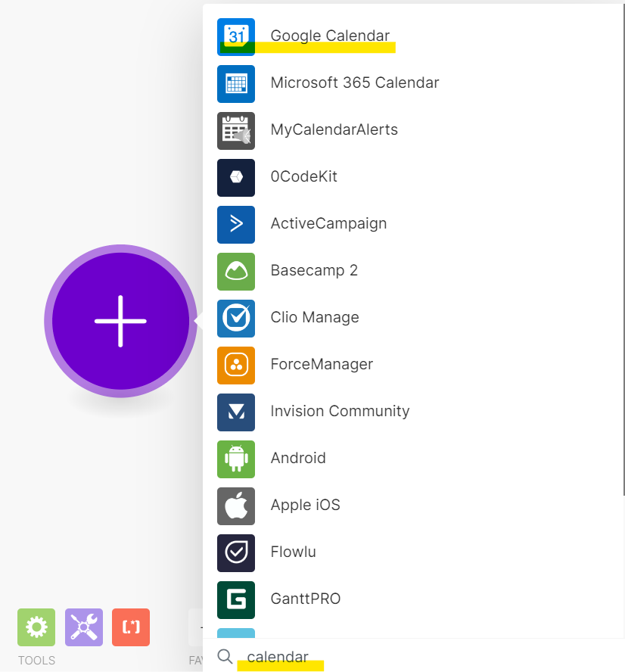Open the red Text Parser brackets icon

(131, 627)
